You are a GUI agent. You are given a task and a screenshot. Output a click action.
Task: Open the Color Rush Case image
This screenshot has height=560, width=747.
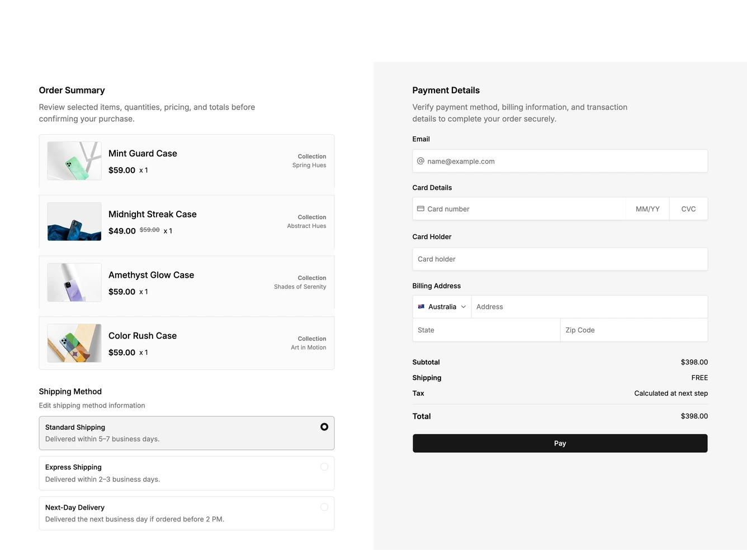click(74, 343)
